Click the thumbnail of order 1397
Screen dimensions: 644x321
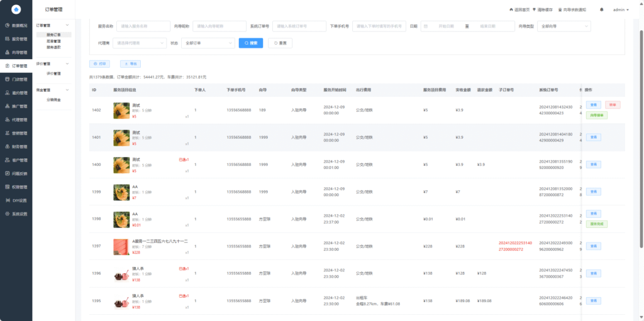[x=121, y=246]
